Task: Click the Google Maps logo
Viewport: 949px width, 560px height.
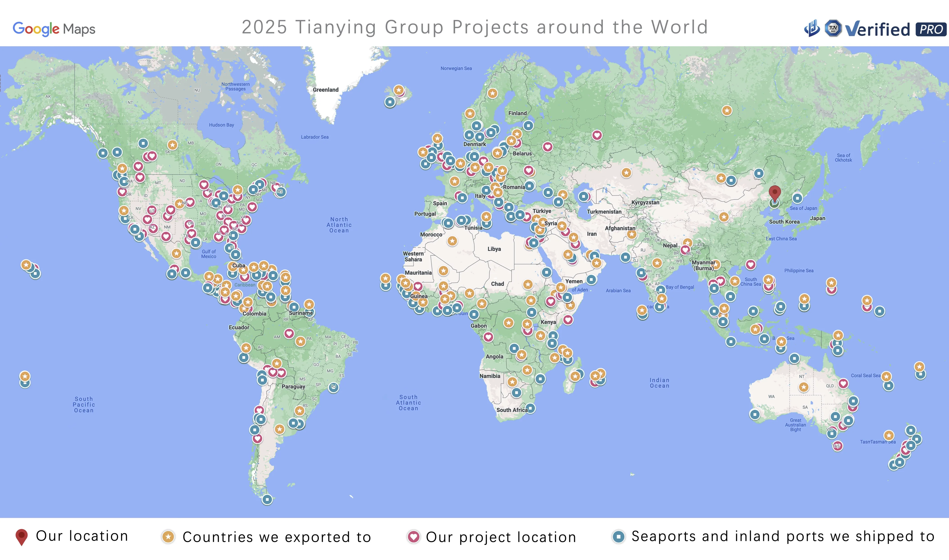Action: point(54,29)
